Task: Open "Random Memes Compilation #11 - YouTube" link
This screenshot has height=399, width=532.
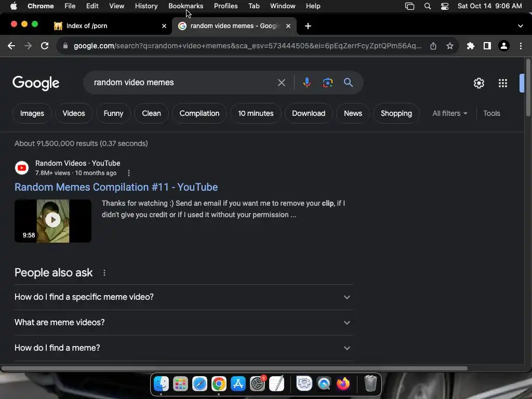Action: [116, 187]
